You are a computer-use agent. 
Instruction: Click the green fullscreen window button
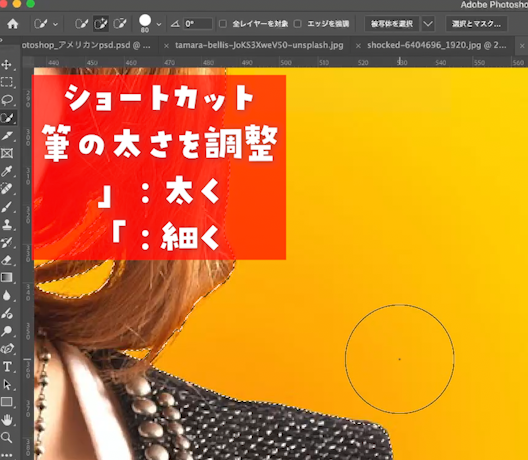coord(30,3)
